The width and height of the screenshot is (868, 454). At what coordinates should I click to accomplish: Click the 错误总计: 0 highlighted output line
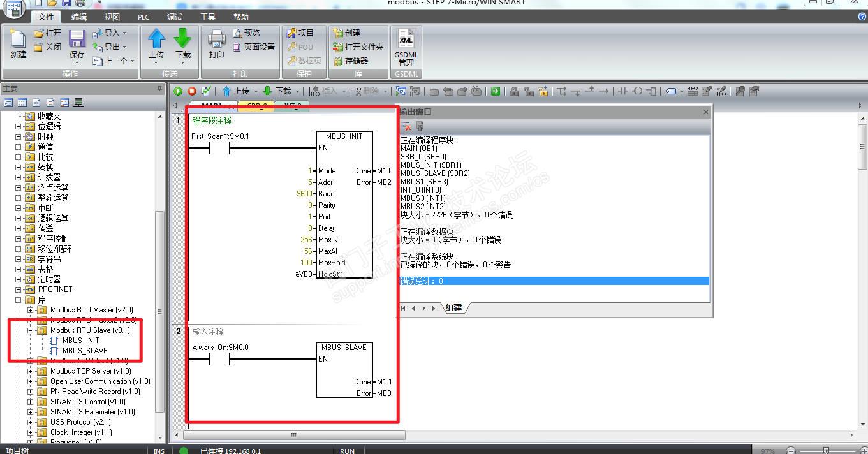click(x=554, y=281)
